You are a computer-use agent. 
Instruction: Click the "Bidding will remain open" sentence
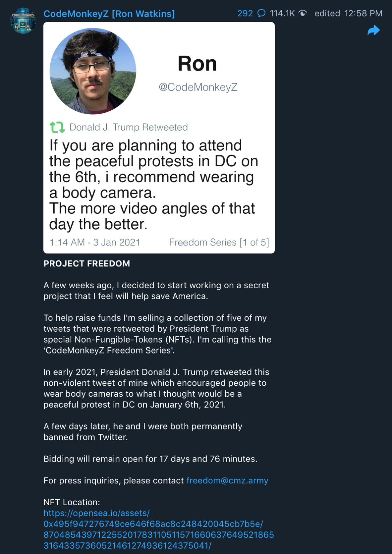[x=150, y=459]
